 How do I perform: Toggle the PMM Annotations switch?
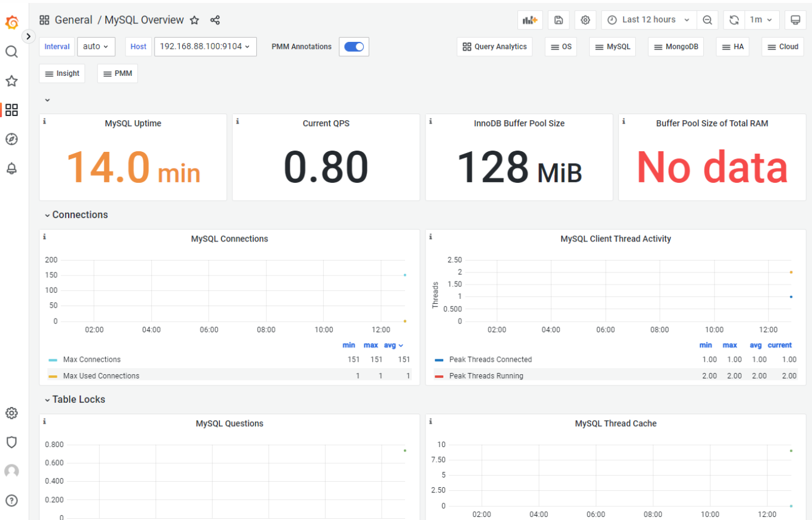(354, 47)
